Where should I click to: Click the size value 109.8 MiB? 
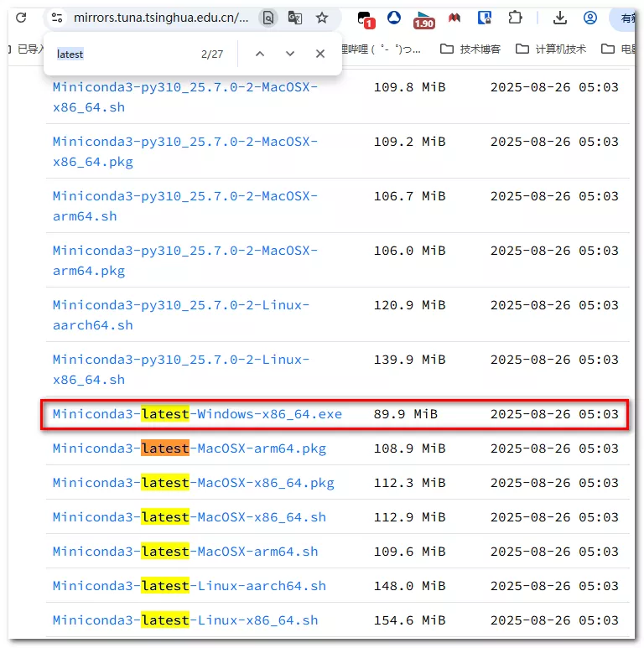tap(410, 87)
